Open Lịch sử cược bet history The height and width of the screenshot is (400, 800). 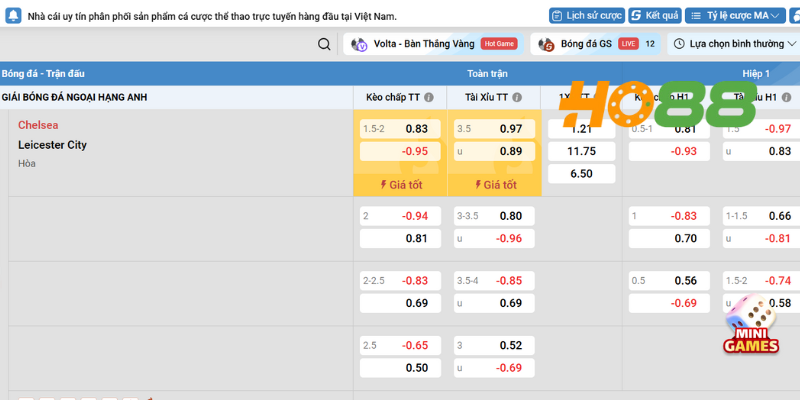coord(587,16)
